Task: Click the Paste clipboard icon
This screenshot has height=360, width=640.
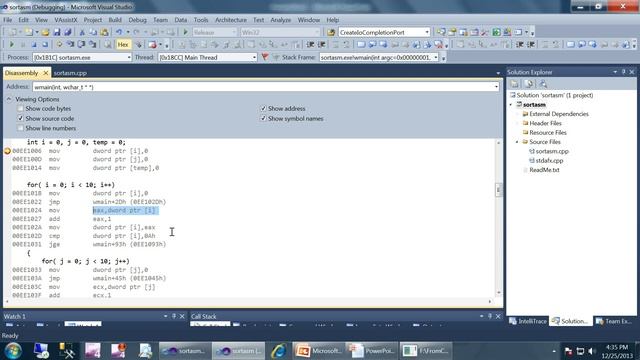Action: (x=104, y=32)
